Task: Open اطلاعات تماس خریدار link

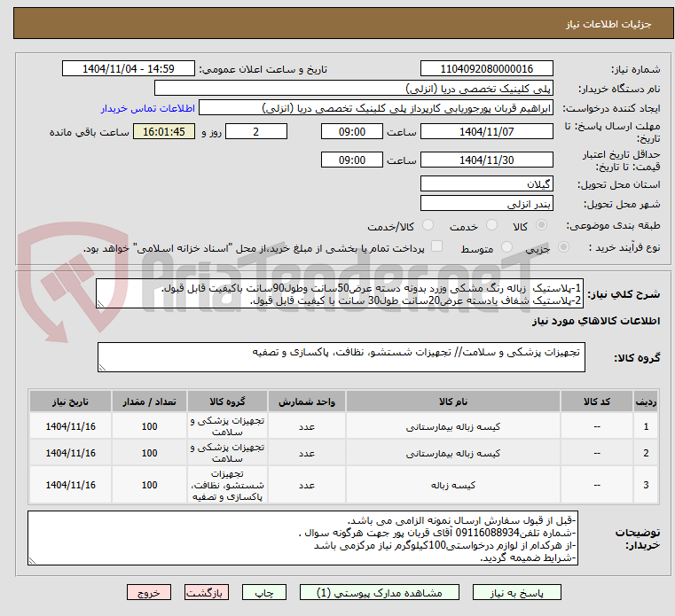Action: pos(147,108)
